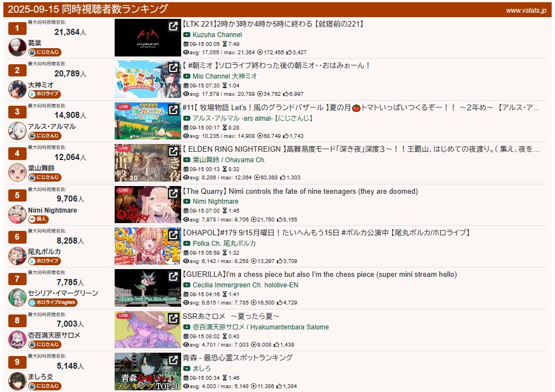Image resolution: width=555 pixels, height=392 pixels.
Task: Select 2025-09-15 同時視聴者数ランキング heading
Action: click(88, 9)
